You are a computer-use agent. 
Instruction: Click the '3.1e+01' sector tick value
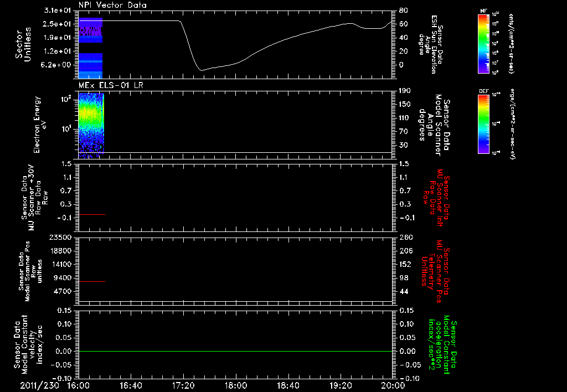[x=58, y=10]
